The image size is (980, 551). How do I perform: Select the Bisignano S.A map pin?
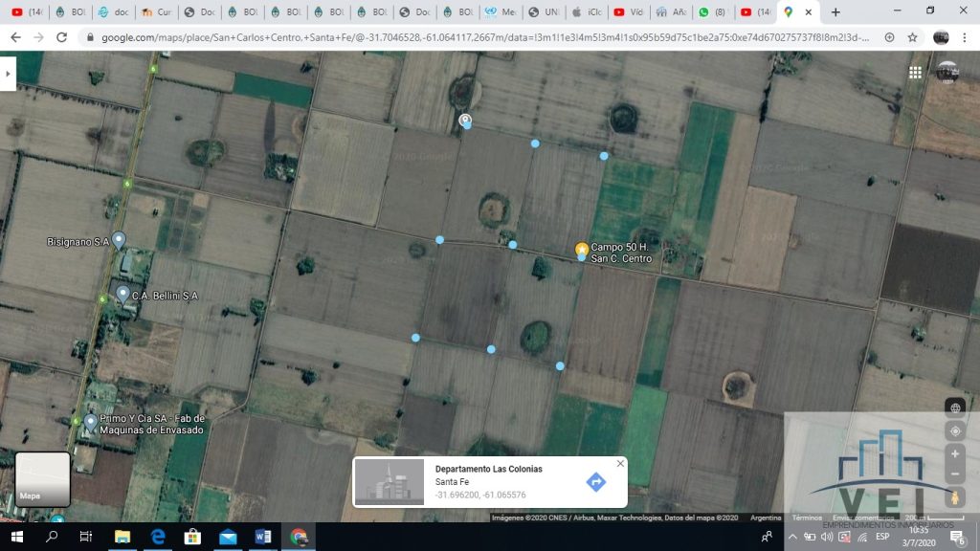coord(119,240)
